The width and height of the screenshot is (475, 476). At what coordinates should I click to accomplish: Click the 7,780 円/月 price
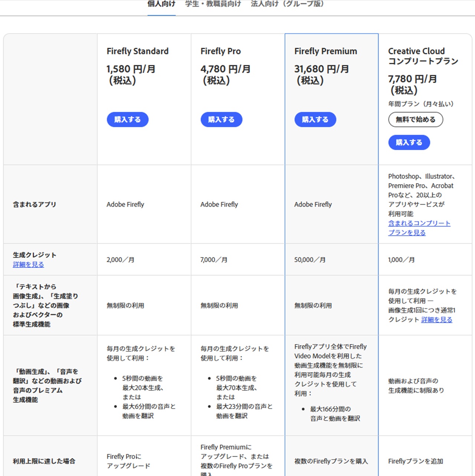tap(412, 79)
